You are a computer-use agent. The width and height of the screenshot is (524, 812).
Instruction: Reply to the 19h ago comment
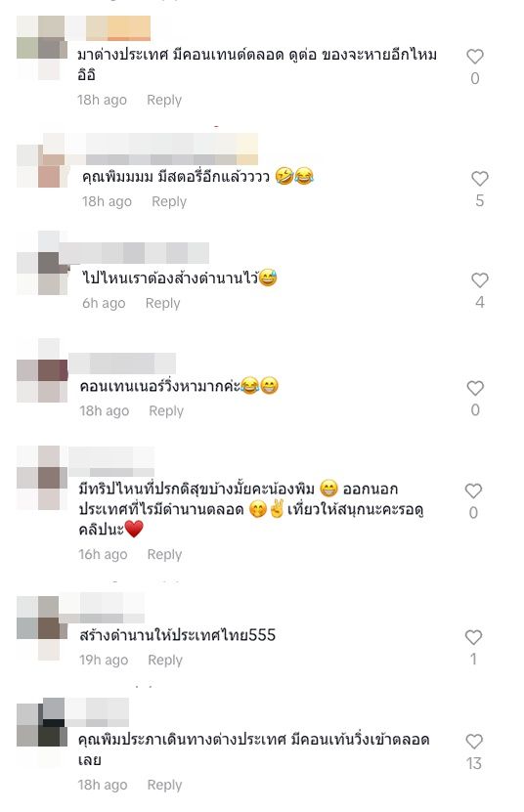[x=165, y=660]
